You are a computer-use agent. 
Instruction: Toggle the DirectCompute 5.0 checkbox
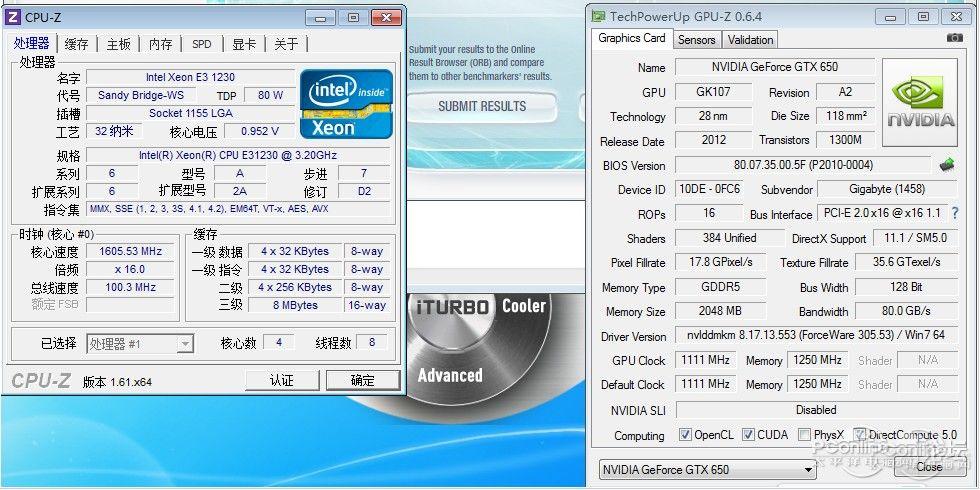[x=860, y=434]
